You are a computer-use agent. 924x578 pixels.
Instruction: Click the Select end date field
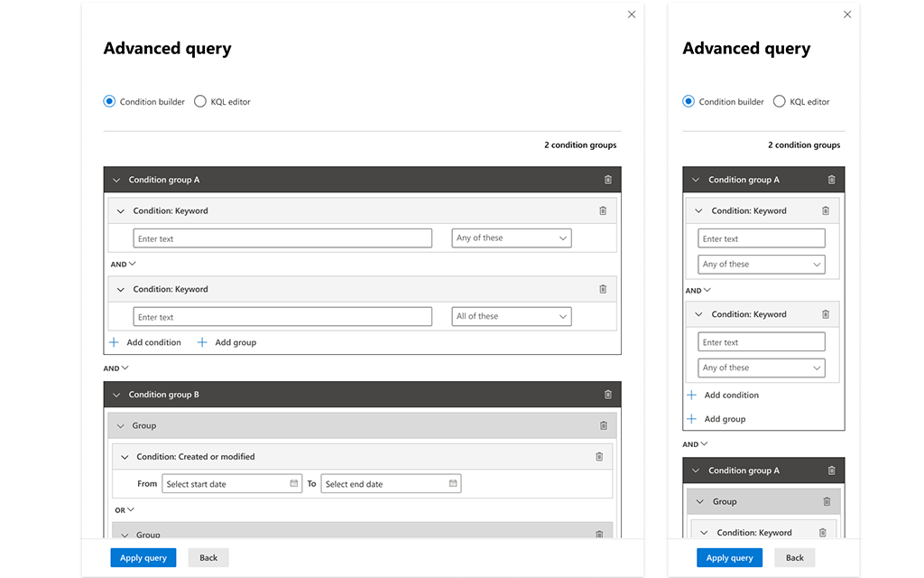392,484
